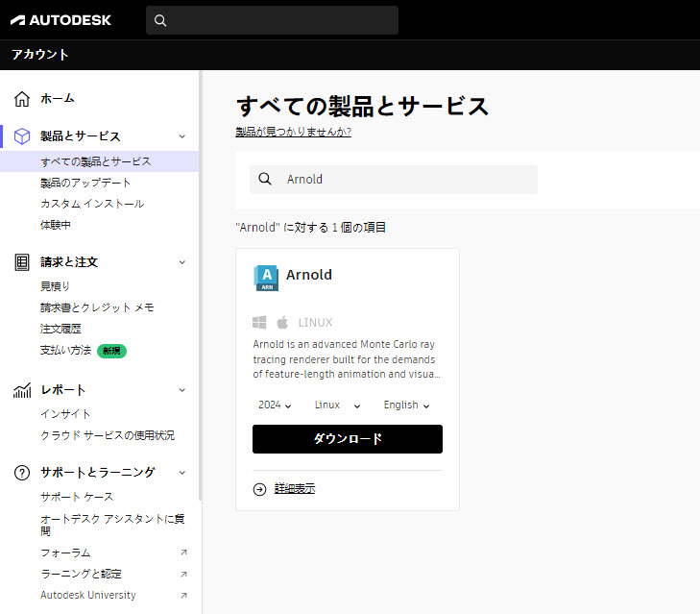The image size is (700, 614).
Task: Open カスタム インストール
Action: coord(92,204)
